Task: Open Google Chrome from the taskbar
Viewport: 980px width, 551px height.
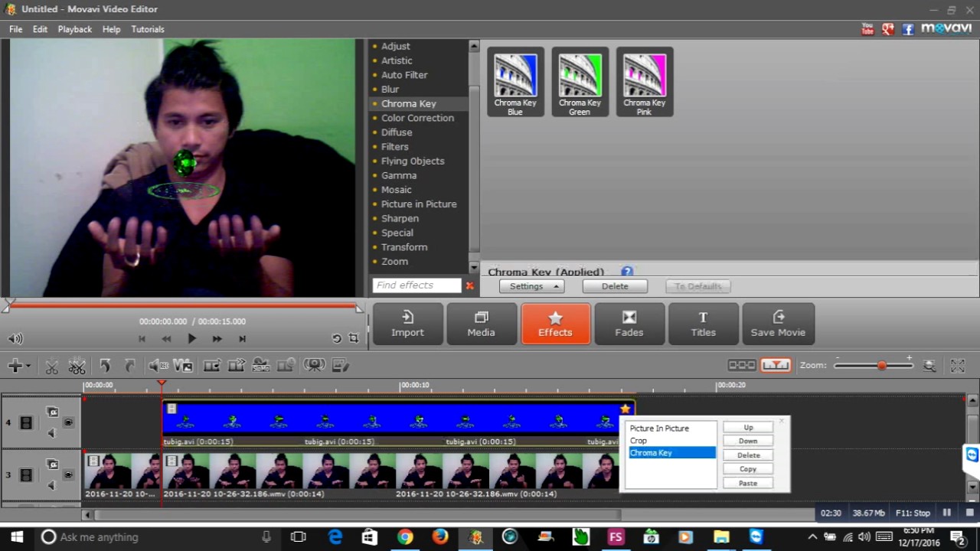Action: [405, 536]
